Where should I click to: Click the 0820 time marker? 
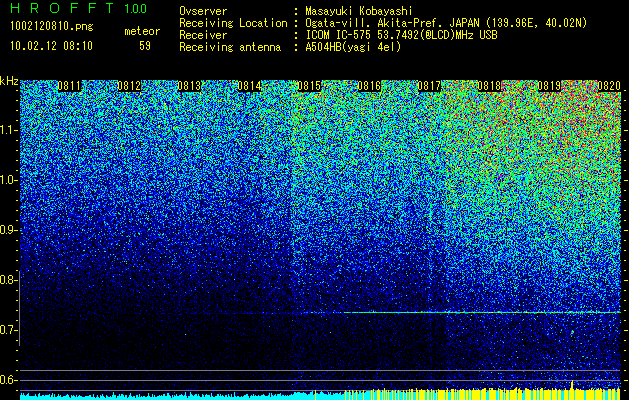[609, 86]
